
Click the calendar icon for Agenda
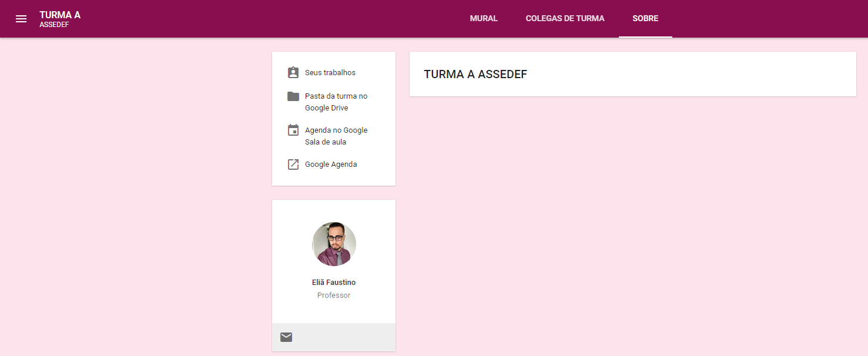pos(293,130)
